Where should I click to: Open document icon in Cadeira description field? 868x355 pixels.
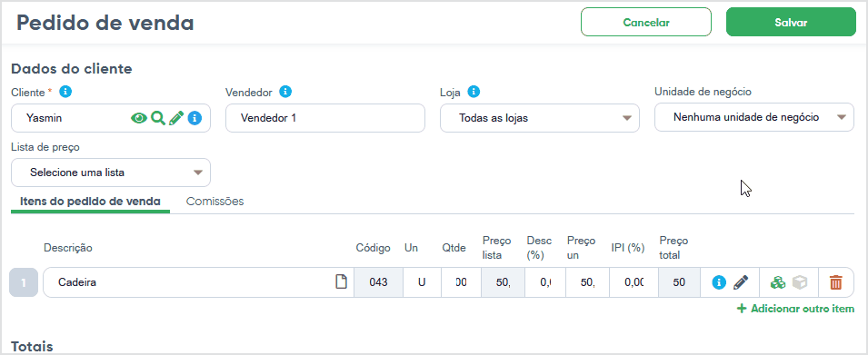(x=342, y=282)
